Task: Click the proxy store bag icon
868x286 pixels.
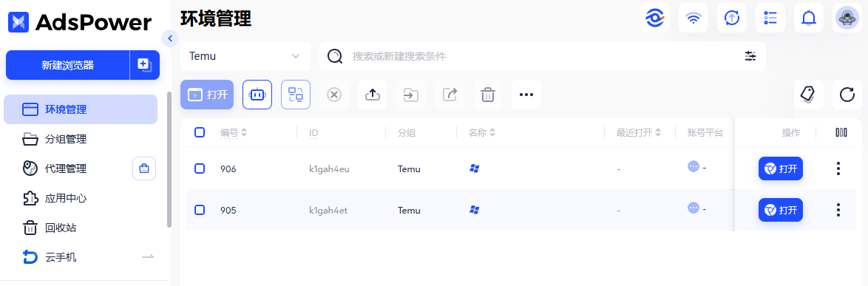Action: point(144,168)
